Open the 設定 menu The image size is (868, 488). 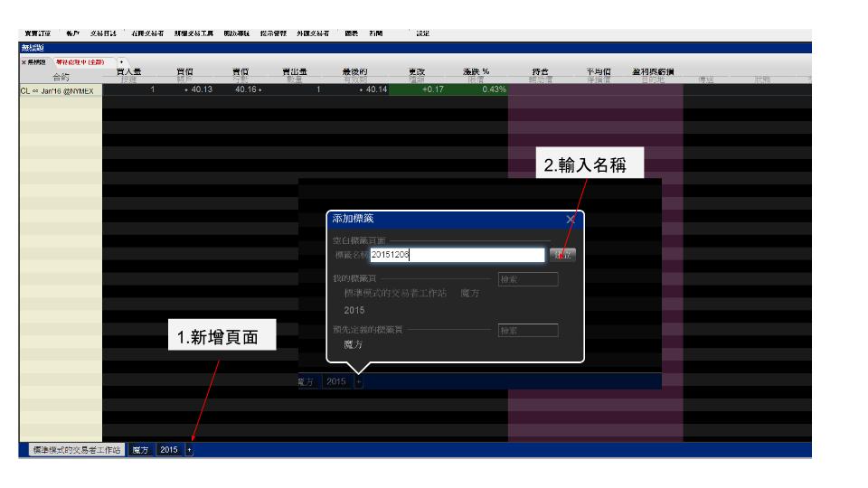(423, 33)
